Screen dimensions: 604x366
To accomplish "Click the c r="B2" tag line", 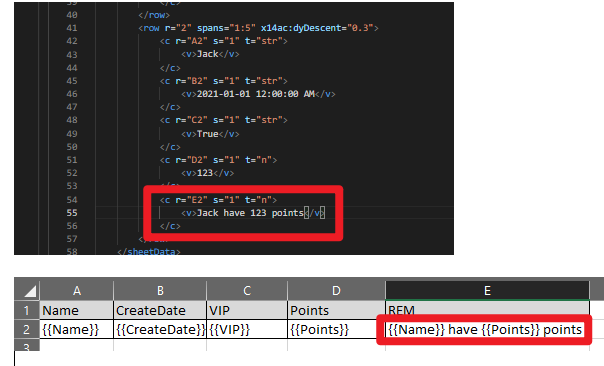I will click(223, 81).
